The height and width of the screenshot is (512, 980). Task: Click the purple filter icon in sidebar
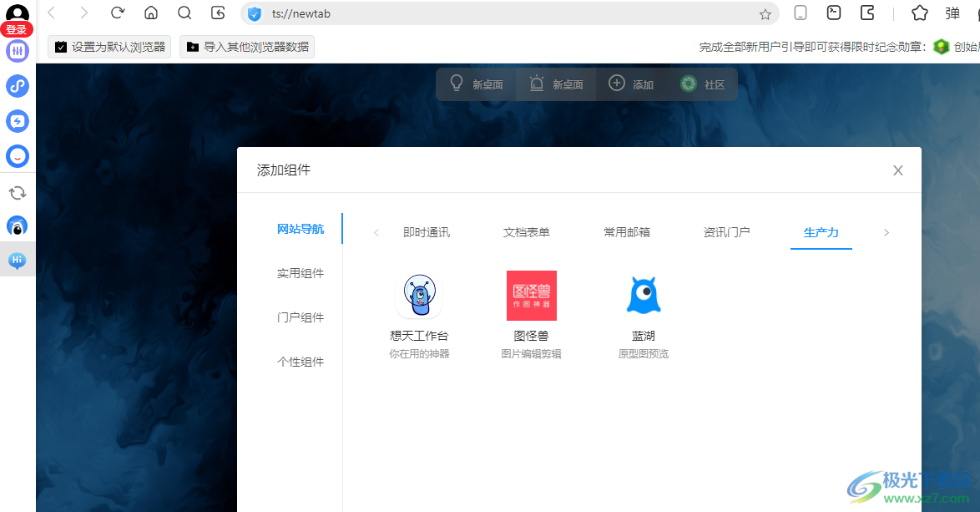coord(17,51)
